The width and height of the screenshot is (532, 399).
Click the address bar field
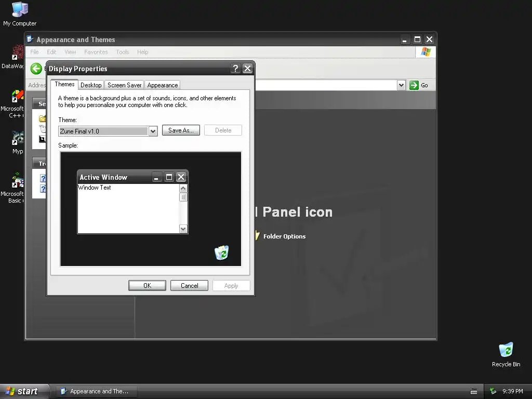click(326, 85)
